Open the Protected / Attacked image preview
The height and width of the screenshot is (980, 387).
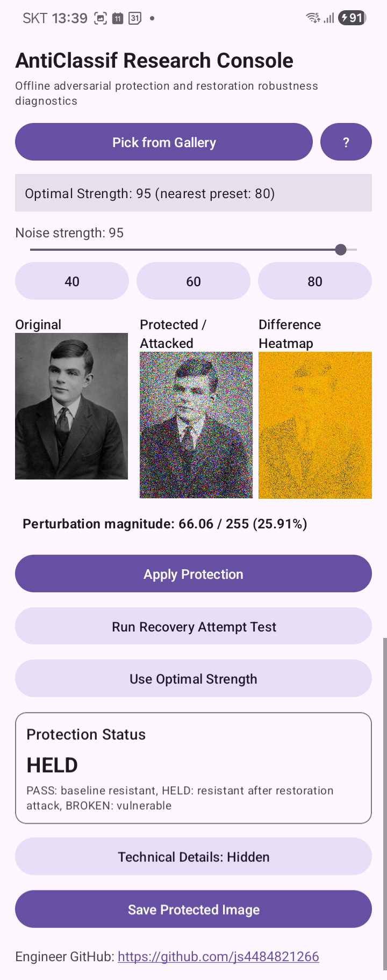[x=196, y=425]
